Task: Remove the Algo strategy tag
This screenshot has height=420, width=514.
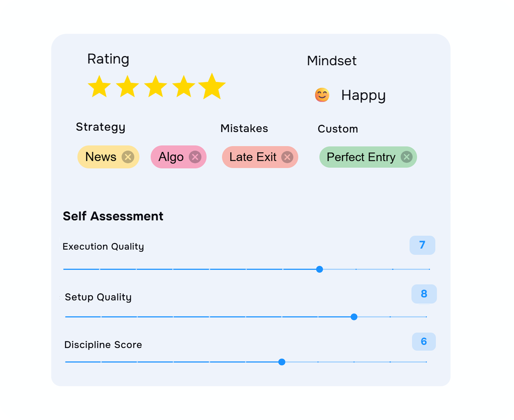Action: click(x=195, y=157)
